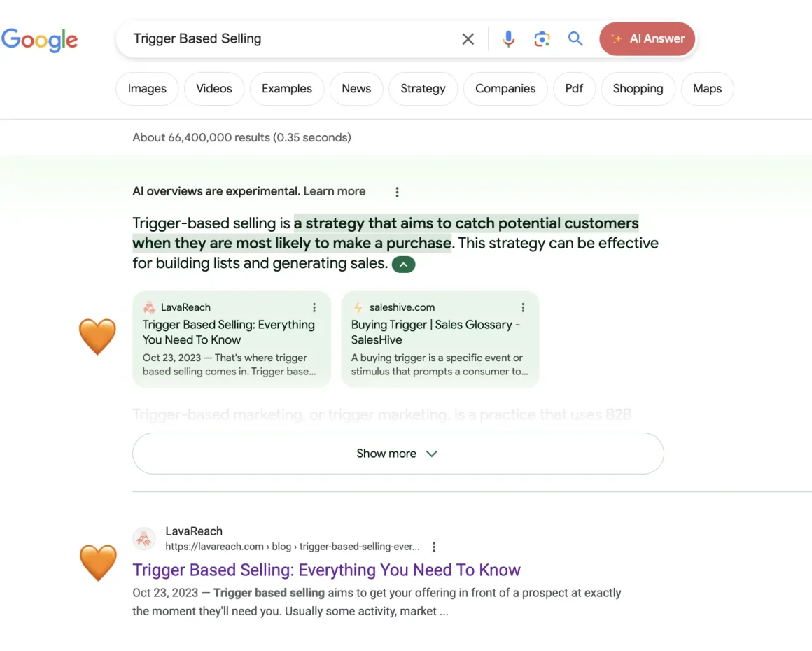Open the Trigger Based Selling LavaReach article
The width and height of the screenshot is (812, 651).
[326, 570]
